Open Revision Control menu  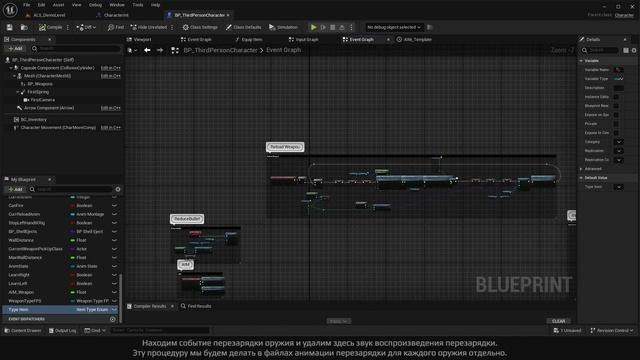point(612,331)
